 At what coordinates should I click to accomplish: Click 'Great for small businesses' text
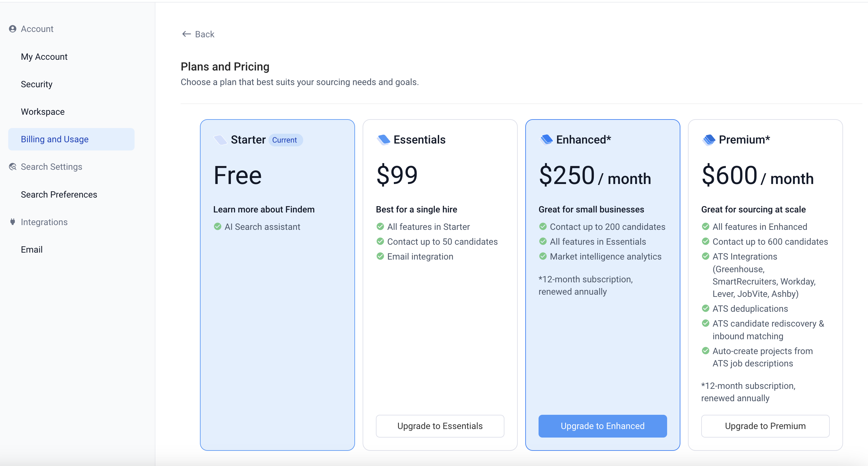591,209
